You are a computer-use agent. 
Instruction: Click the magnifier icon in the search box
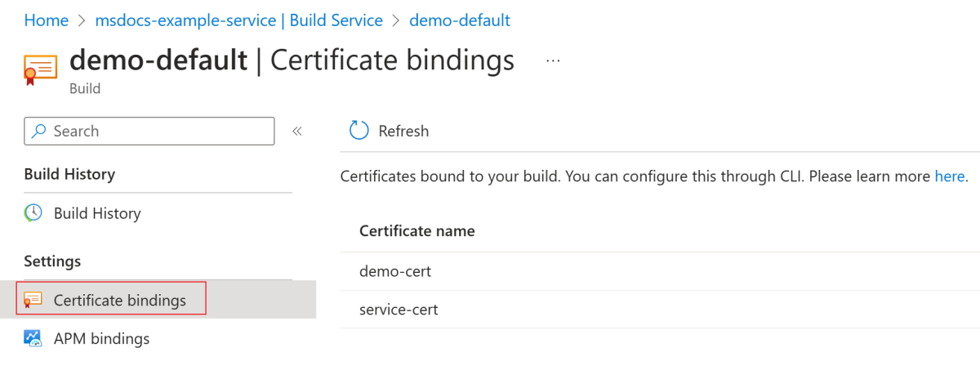click(39, 131)
